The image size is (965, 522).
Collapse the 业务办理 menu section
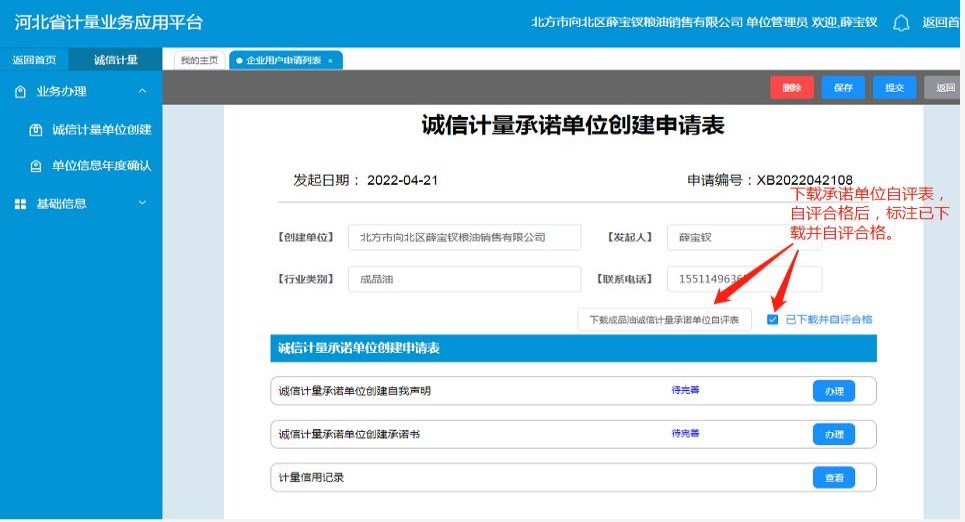[x=142, y=92]
